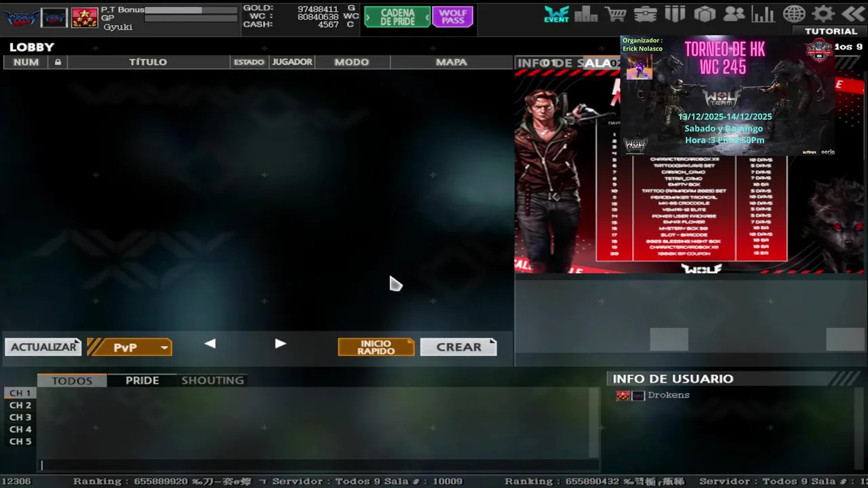This screenshot has height=488, width=868.
Task: Sort rooms by ESTADO column
Action: point(249,62)
